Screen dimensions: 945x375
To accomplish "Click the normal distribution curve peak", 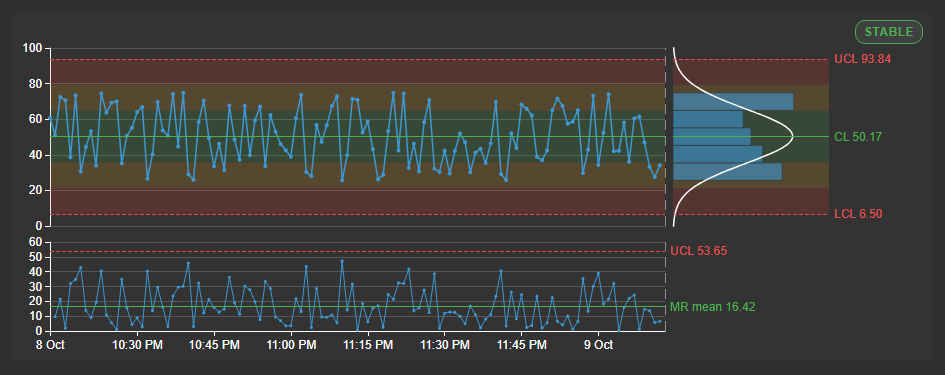I will [x=792, y=137].
